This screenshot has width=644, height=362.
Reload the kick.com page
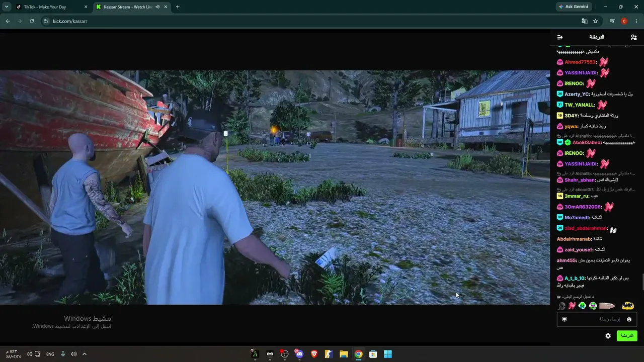click(32, 21)
